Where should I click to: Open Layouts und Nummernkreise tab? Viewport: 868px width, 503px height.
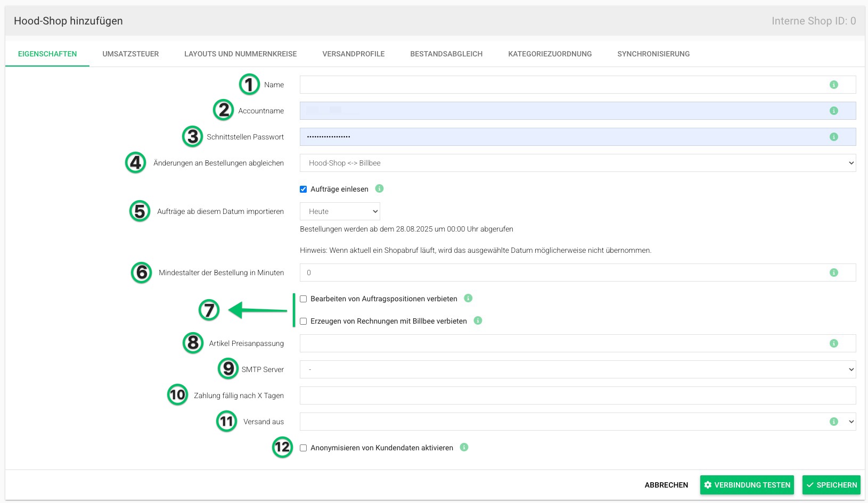coord(241,54)
